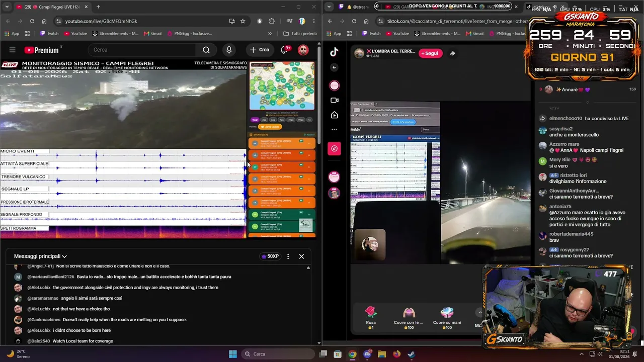Click the 50XP chat points badge
The height and width of the screenshot is (362, 644).
[270, 256]
